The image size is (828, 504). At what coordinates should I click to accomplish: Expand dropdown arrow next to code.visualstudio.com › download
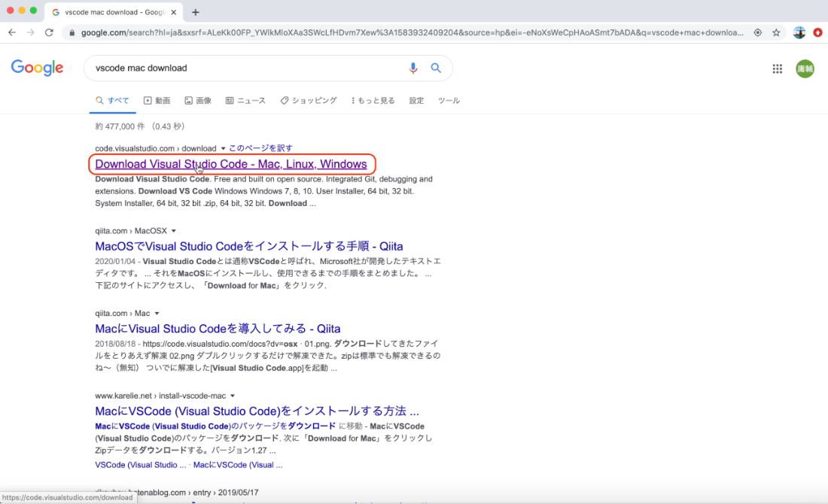click(223, 149)
